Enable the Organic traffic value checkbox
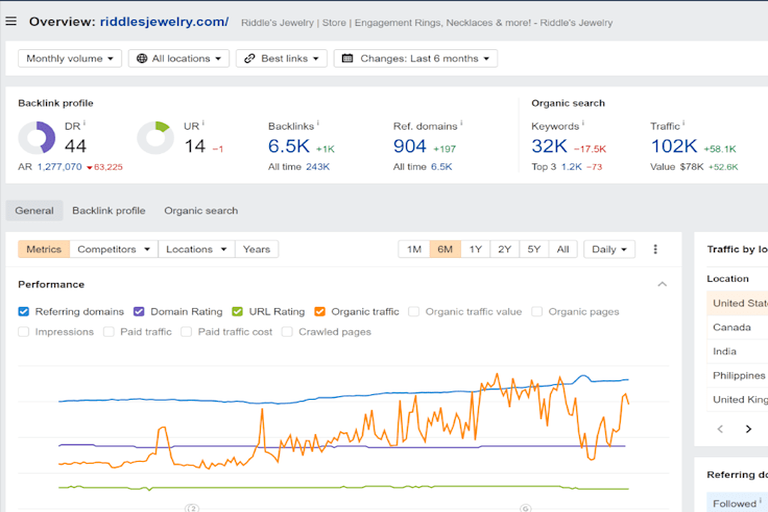The image size is (768, 512). click(x=414, y=312)
